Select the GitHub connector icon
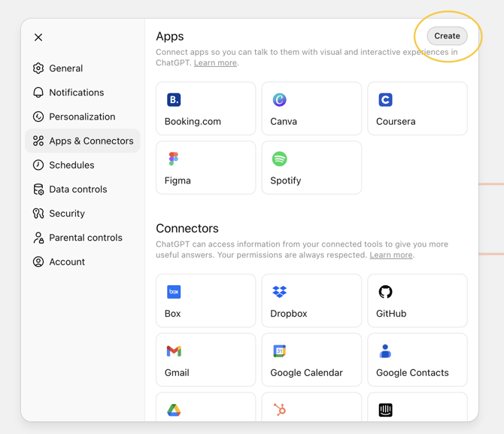504x434 pixels. pos(385,292)
